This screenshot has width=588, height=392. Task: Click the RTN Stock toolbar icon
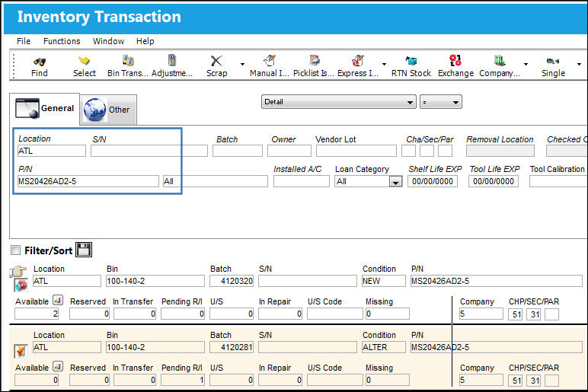pos(411,61)
